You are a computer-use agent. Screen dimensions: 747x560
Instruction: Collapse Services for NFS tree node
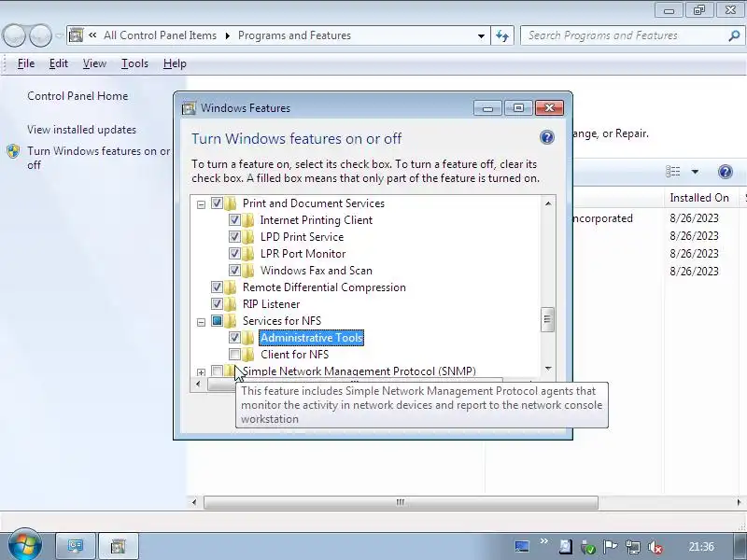click(201, 322)
